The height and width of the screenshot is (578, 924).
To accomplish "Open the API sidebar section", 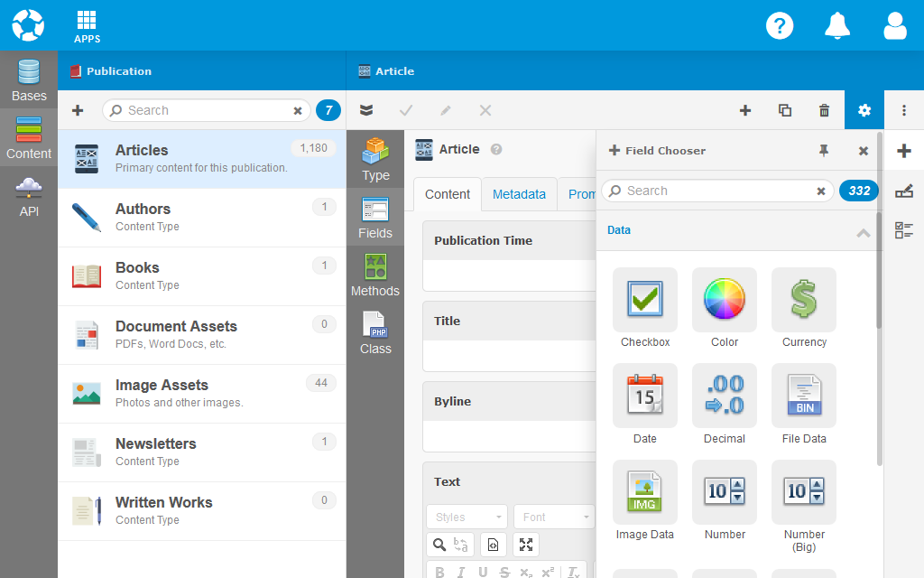I will [29, 196].
